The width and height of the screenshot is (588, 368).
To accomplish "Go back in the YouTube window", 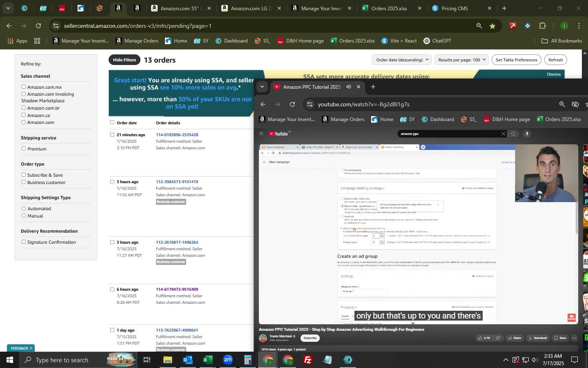I will [263, 104].
